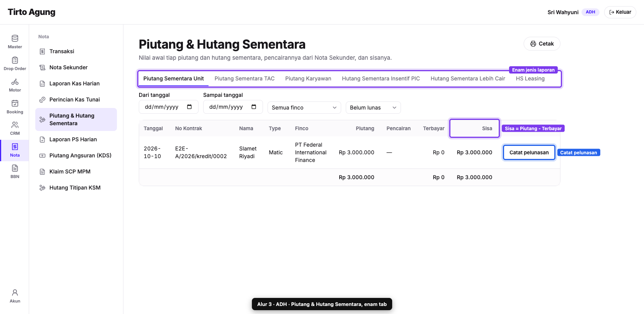Screen dimensions: 644x314
Task: Open the Semua finco dropdown
Action: click(304, 108)
